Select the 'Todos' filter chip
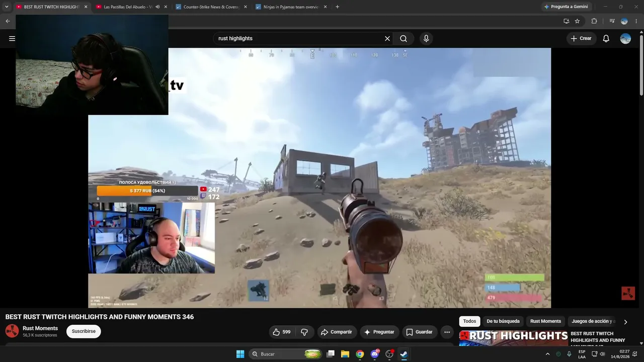The height and width of the screenshot is (362, 644). pyautogui.click(x=469, y=321)
